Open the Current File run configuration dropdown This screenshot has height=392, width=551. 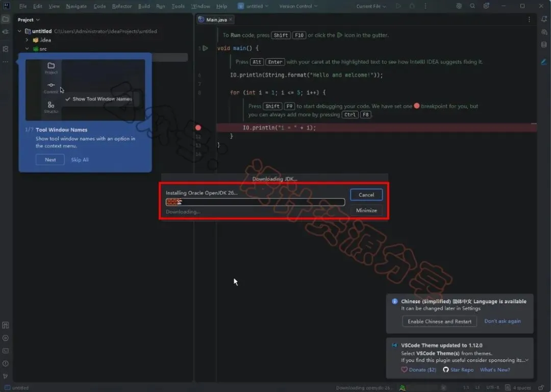point(371,6)
